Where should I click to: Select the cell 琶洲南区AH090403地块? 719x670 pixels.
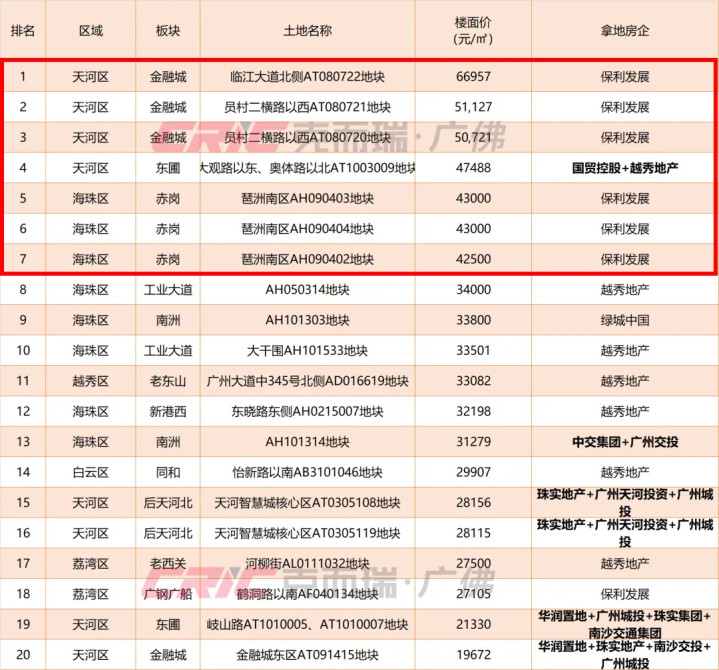pyautogui.click(x=307, y=199)
